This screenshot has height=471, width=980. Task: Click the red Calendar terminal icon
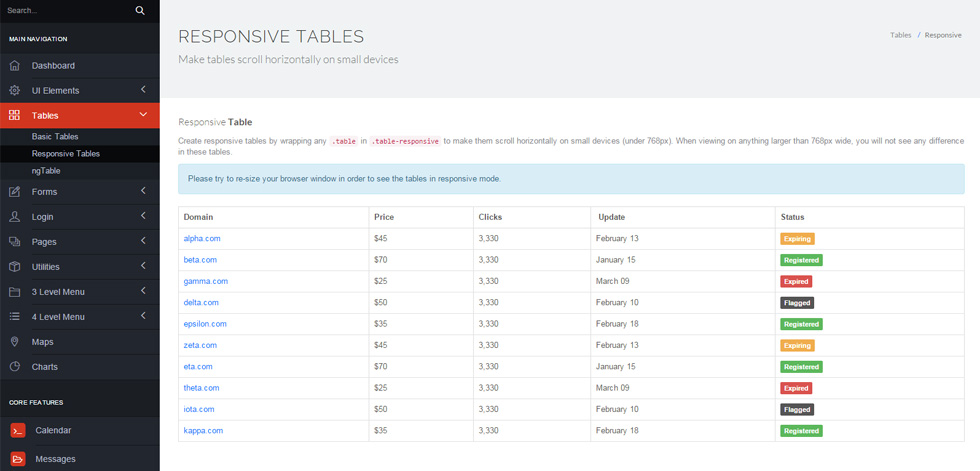[18, 430]
